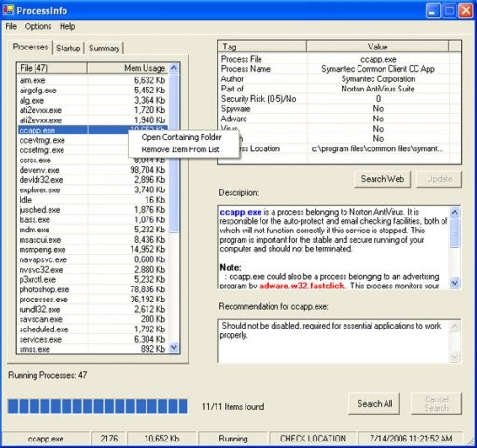Screen dimensions: 477x448
Task: Click the Search Web button
Action: pyautogui.click(x=382, y=179)
